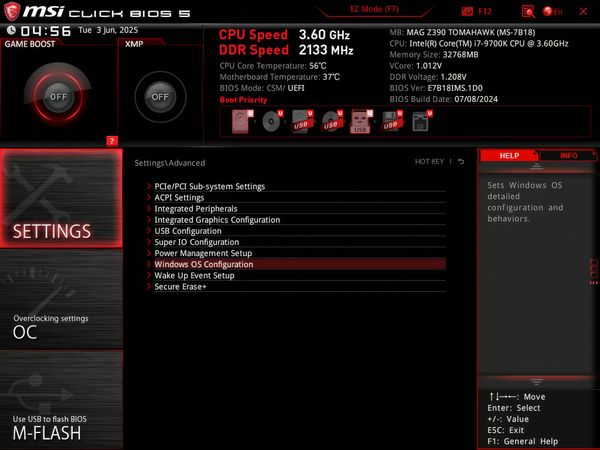
Task: Expand PCIe/PCI Sub-system Settings
Action: pyautogui.click(x=209, y=186)
